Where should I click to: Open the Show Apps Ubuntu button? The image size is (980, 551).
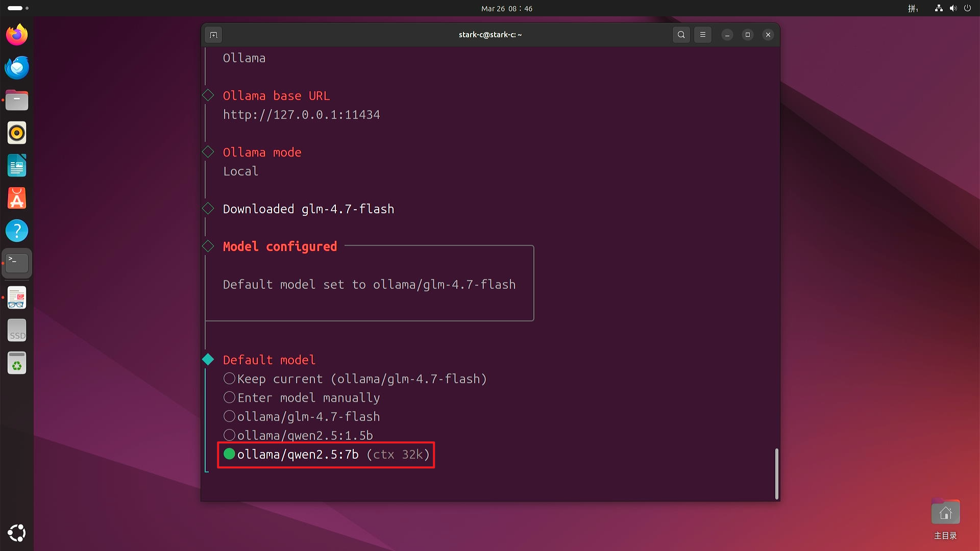point(17,533)
